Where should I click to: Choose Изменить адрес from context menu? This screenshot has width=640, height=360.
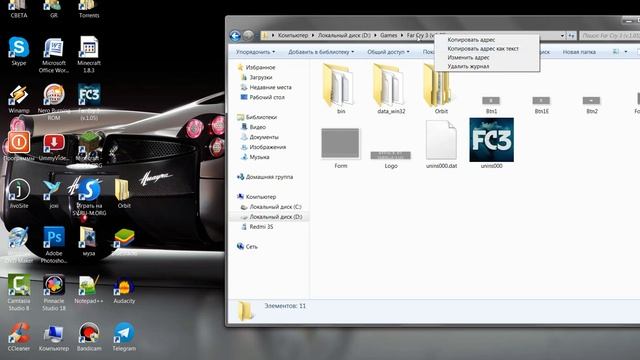pos(468,58)
